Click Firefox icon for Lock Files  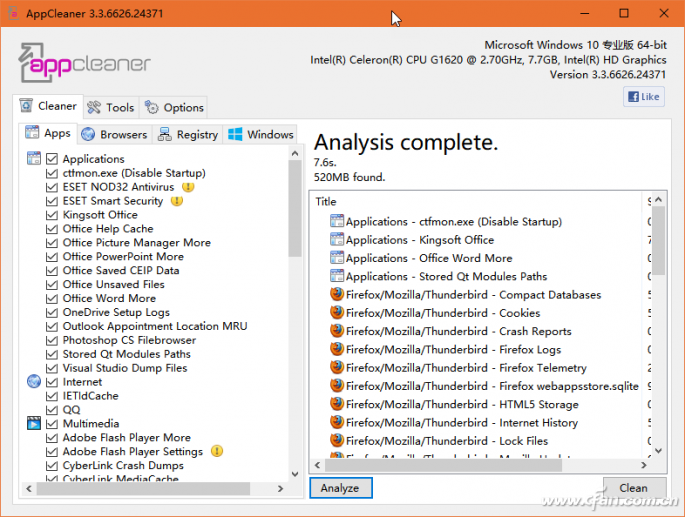click(337, 441)
